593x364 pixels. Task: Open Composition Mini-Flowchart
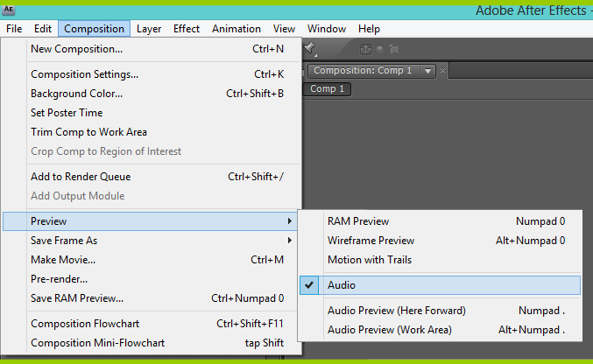152,343
